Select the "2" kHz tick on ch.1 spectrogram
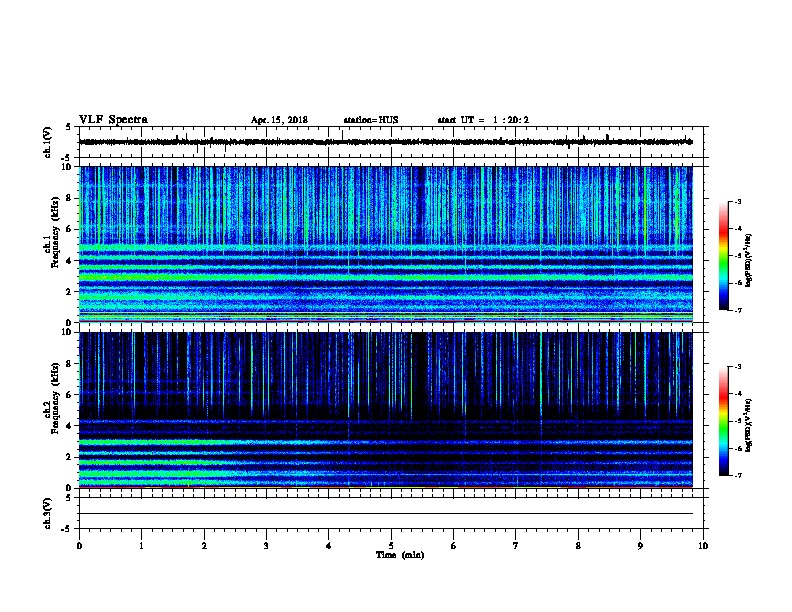Image resolution: width=792 pixels, height=612 pixels. coord(69,292)
